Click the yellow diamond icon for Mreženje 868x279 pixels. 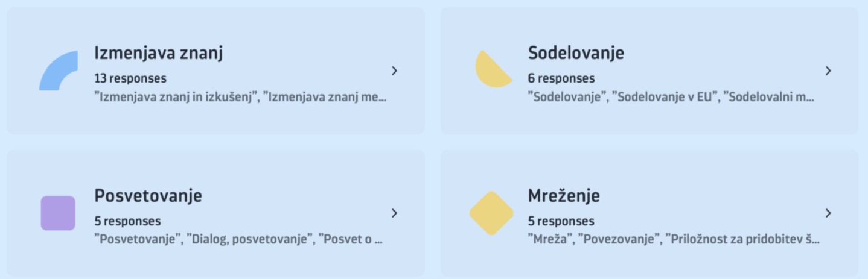click(x=491, y=213)
